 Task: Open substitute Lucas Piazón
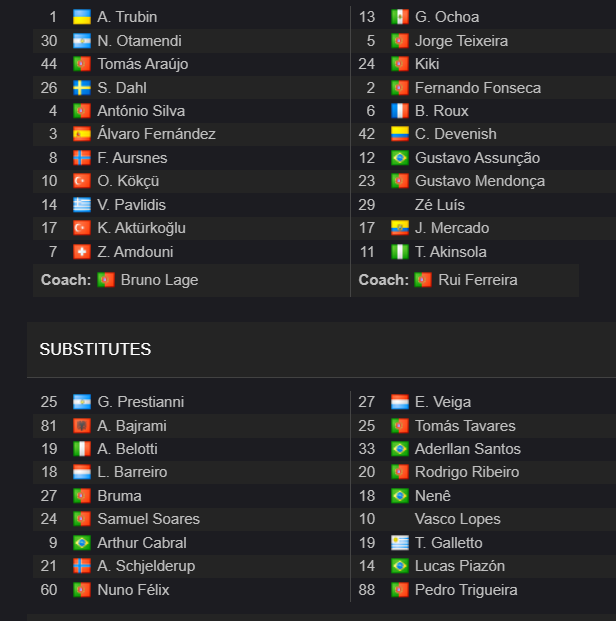pos(460,566)
